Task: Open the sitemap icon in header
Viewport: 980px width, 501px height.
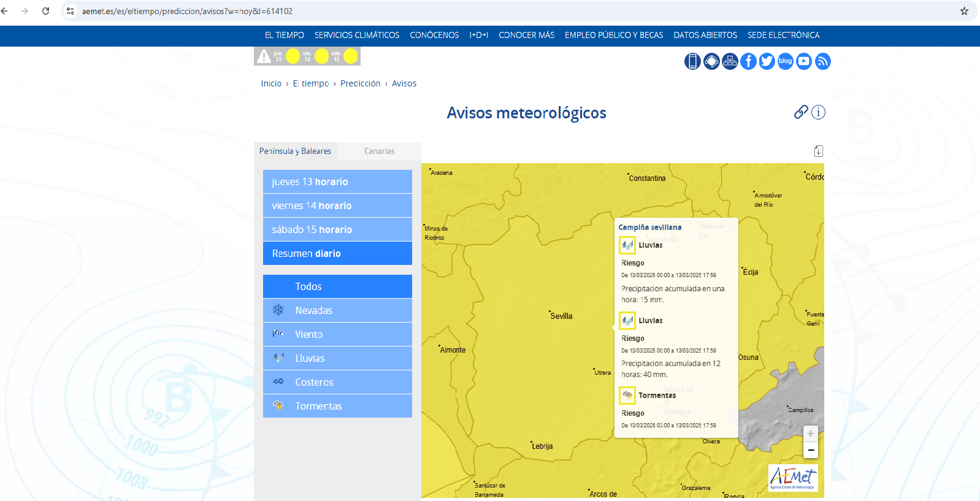Action: click(730, 61)
